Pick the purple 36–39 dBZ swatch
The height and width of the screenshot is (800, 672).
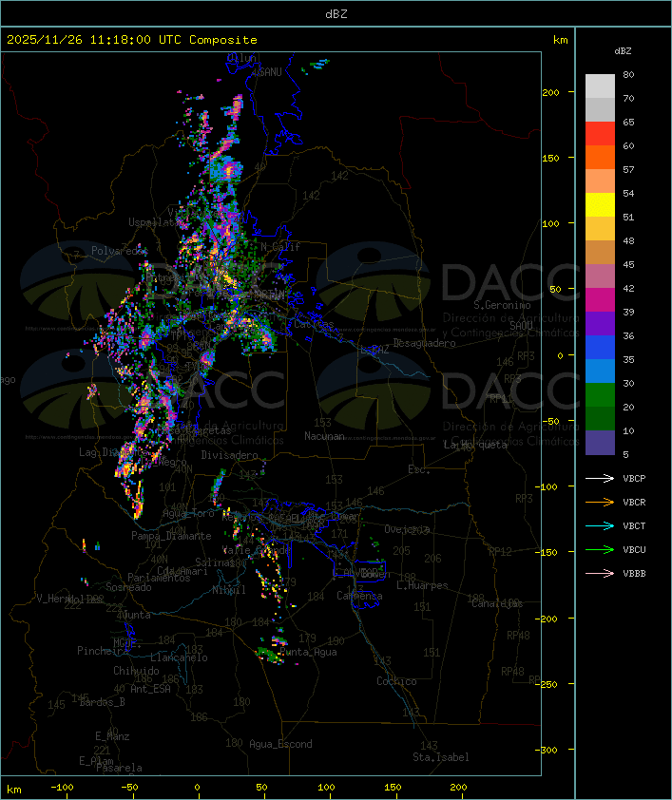(600, 323)
